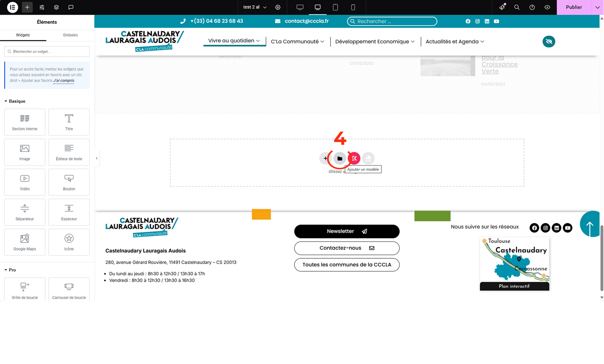Switch to mobile responsive view
Image resolution: width=604 pixels, height=364 pixels.
click(x=353, y=7)
